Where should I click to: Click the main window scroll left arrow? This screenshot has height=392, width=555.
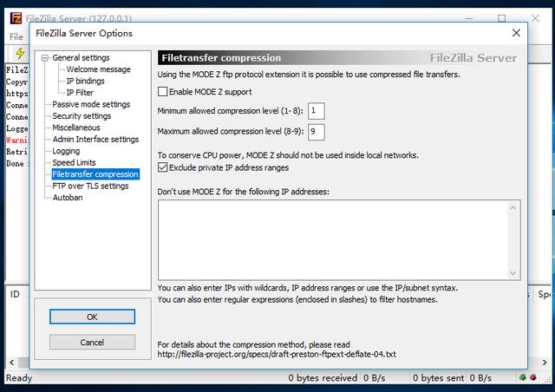(x=11, y=363)
